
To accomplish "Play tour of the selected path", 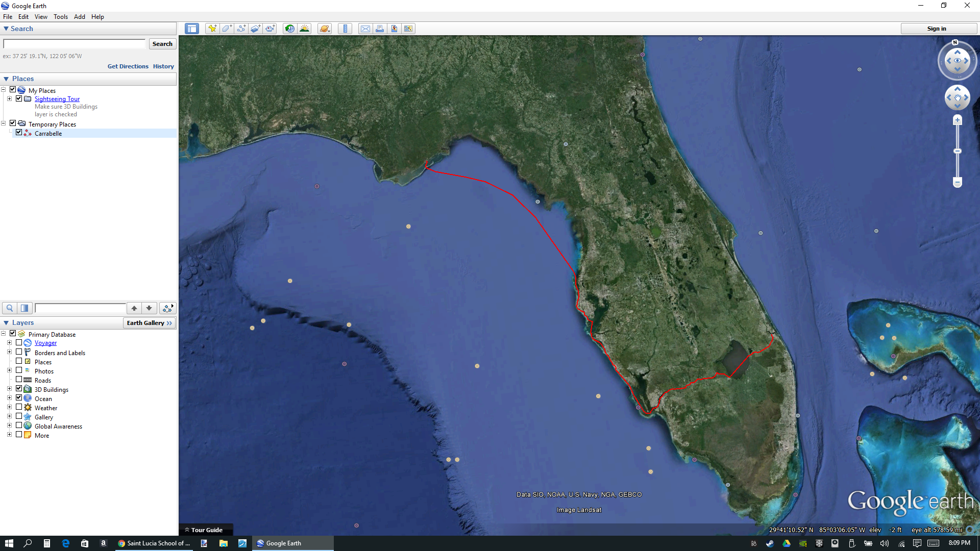I will coord(167,308).
